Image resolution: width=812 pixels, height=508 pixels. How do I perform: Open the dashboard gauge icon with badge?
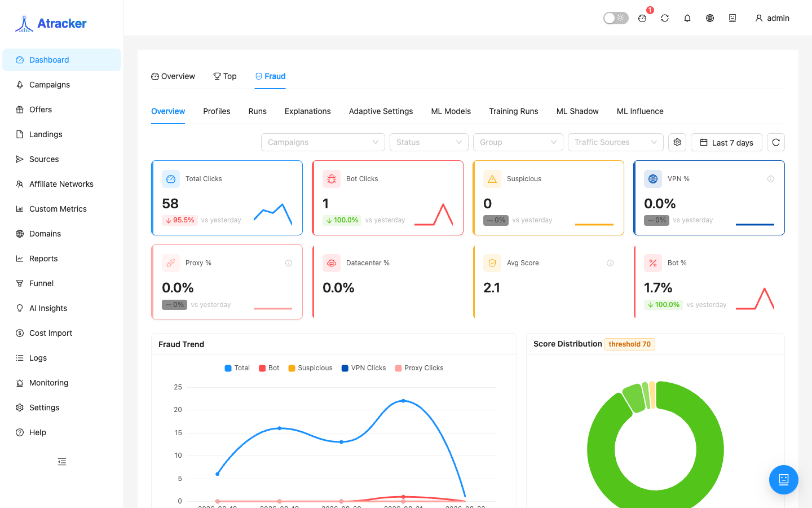pyautogui.click(x=642, y=18)
